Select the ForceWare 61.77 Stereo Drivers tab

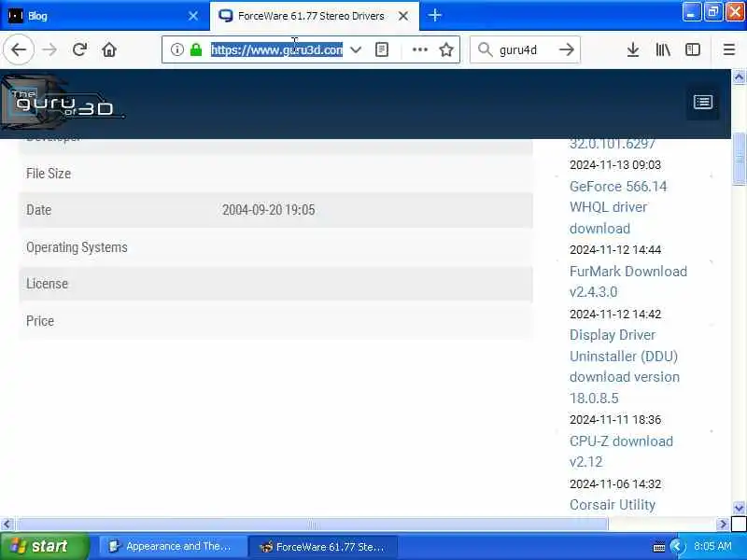coord(315,16)
